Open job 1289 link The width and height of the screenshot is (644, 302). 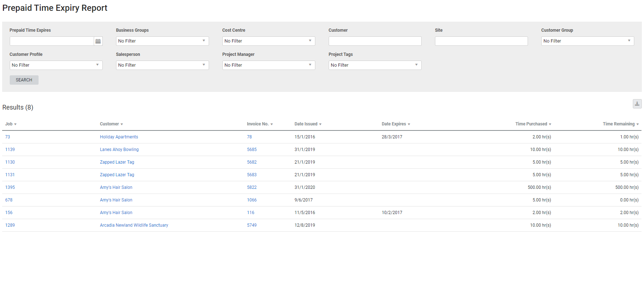(10, 225)
